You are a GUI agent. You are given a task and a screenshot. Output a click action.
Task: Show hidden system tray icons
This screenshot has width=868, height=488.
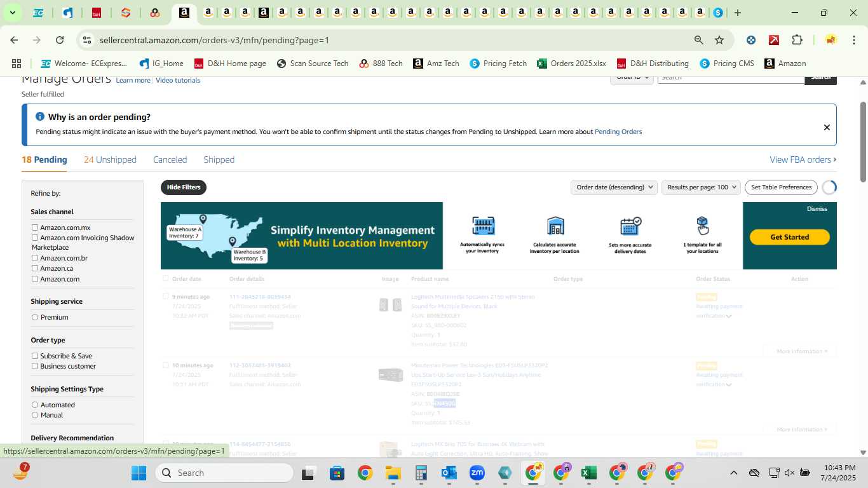(x=733, y=473)
